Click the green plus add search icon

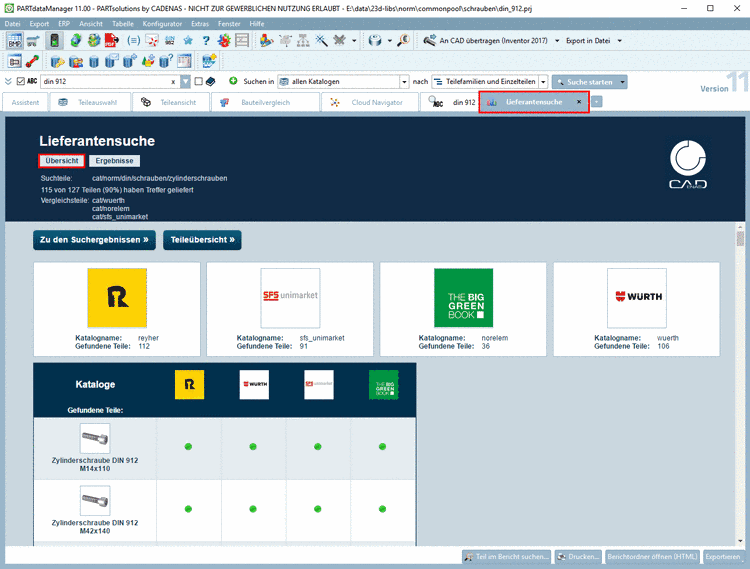tap(233, 81)
